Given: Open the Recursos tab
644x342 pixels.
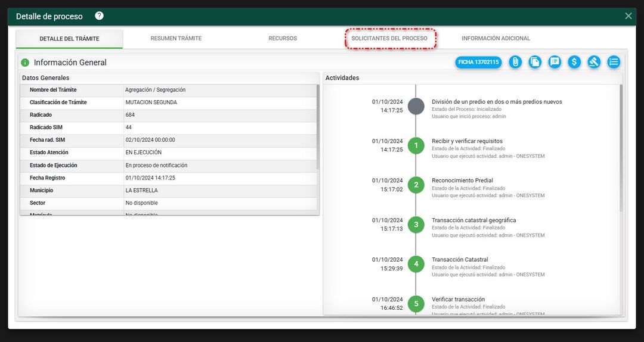Looking at the screenshot, I should (283, 39).
